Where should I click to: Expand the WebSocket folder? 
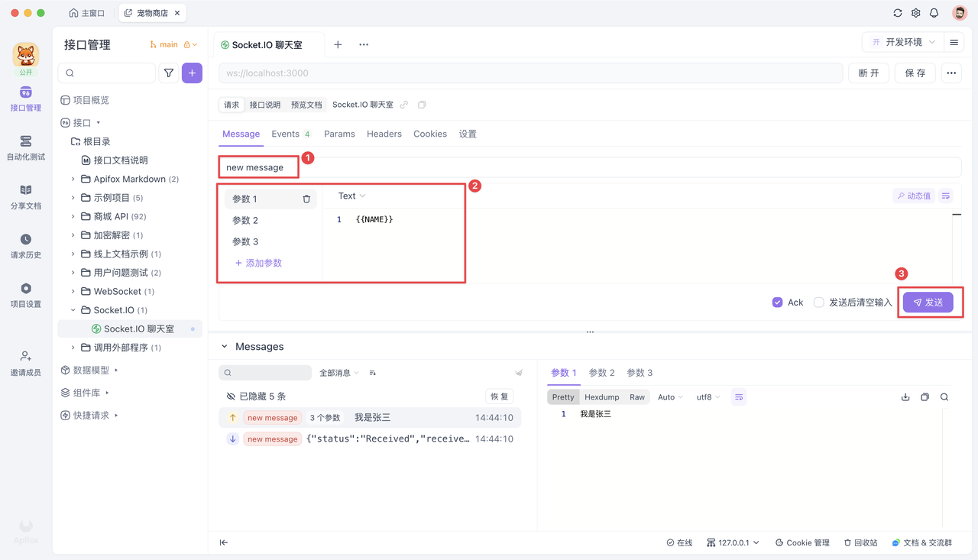click(x=73, y=291)
